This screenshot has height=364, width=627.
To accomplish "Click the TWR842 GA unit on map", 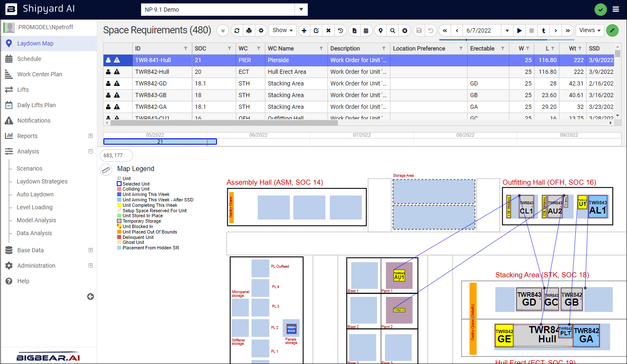I will click(x=586, y=336).
